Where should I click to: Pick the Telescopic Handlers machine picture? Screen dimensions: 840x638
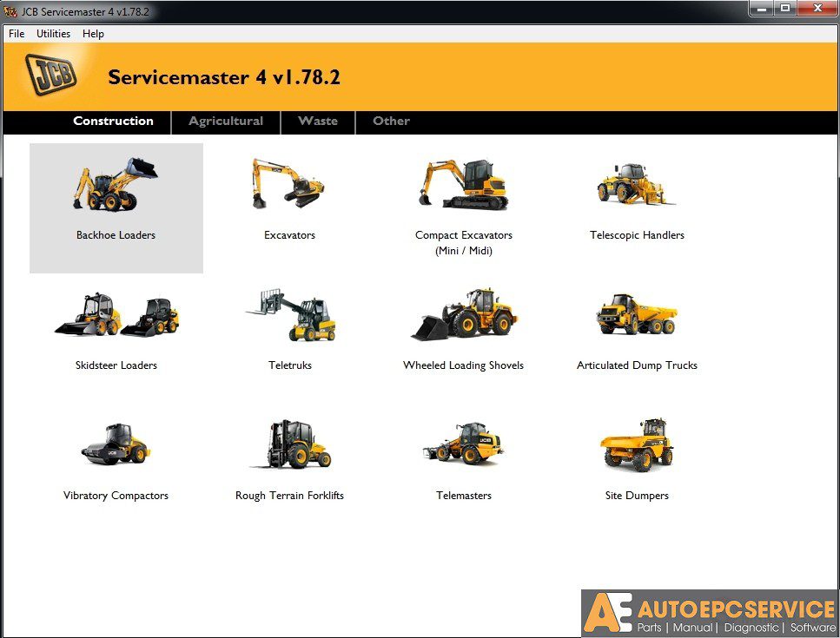pyautogui.click(x=636, y=184)
